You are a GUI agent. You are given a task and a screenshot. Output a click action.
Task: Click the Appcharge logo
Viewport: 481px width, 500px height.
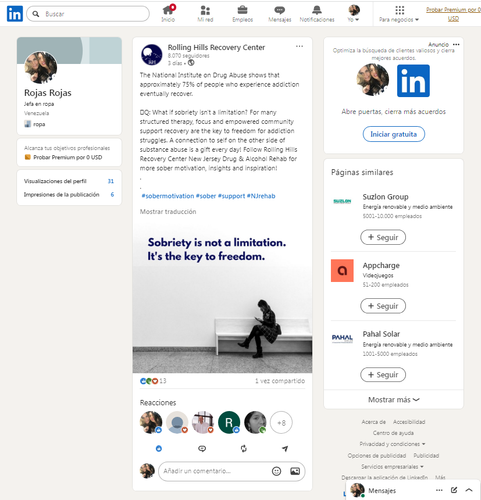342,271
